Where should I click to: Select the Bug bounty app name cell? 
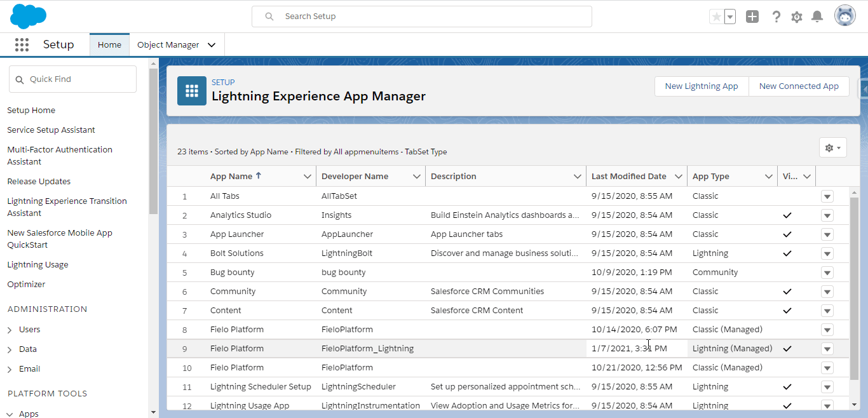click(232, 273)
